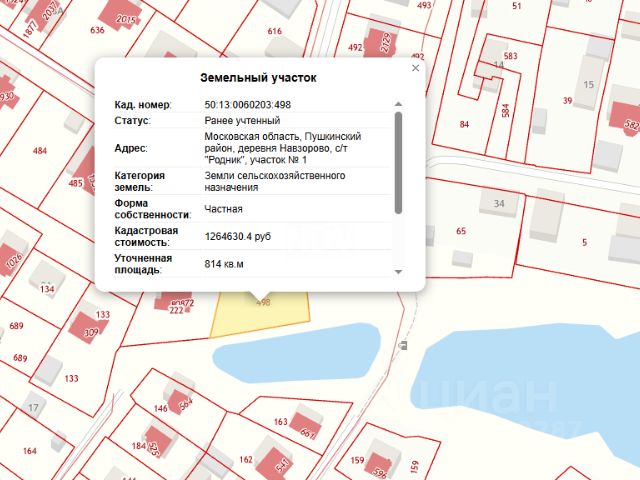Click cadastral value 1264630.4 руб
Image resolution: width=640 pixels, height=480 pixels.
tap(238, 236)
